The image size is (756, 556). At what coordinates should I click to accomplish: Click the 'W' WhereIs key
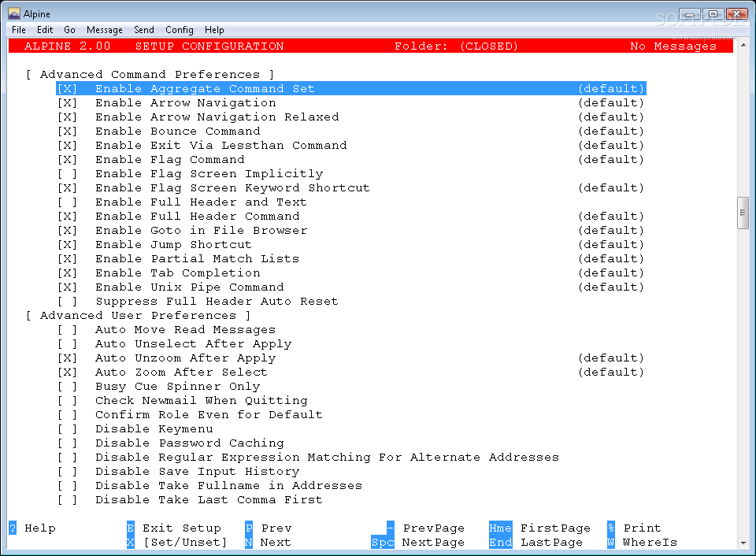[x=611, y=542]
